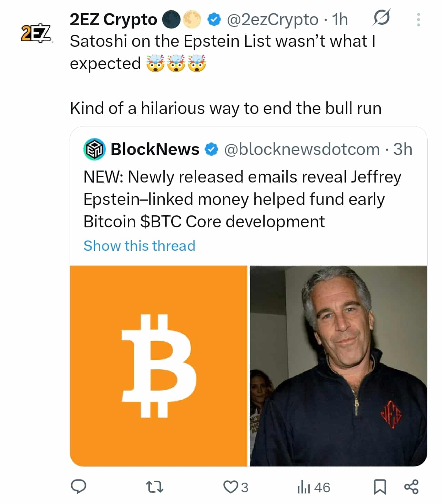Open quoted BlockNews tweet text

tap(242, 199)
